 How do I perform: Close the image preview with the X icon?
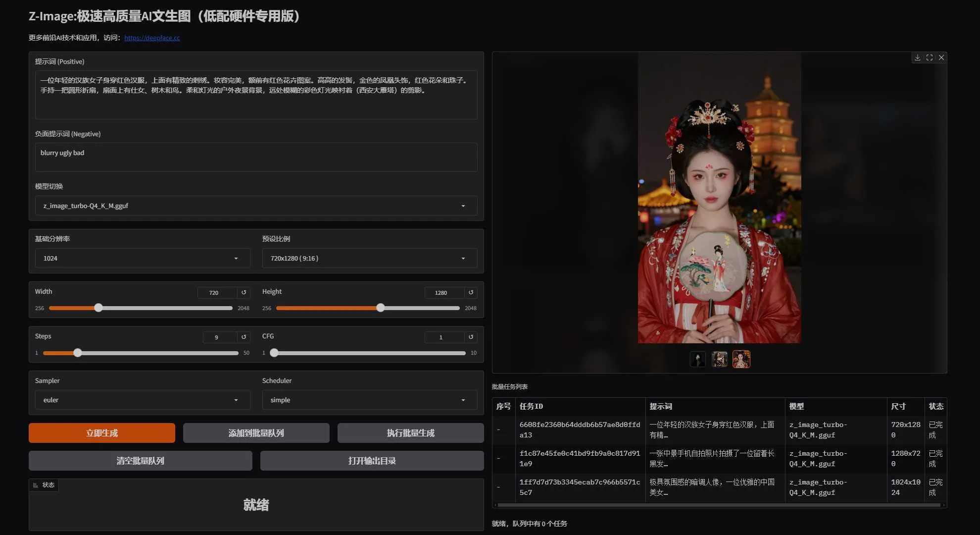pyautogui.click(x=941, y=57)
